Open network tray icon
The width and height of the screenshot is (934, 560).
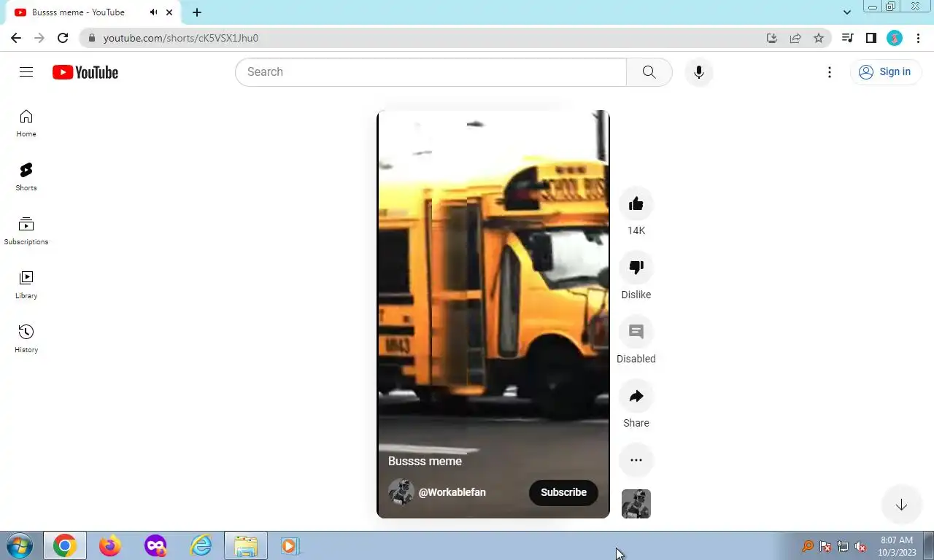[843, 546]
